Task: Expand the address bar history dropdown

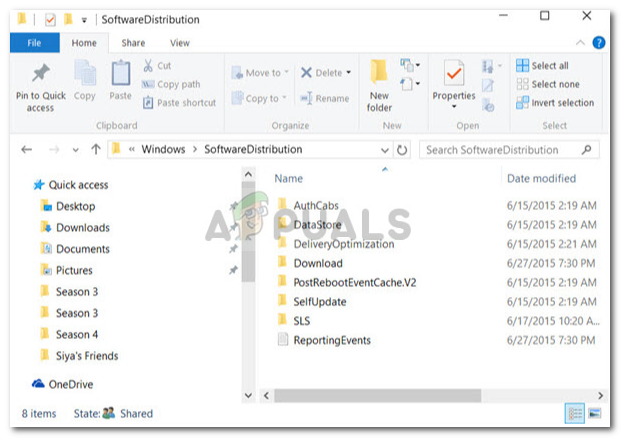Action: click(x=385, y=150)
